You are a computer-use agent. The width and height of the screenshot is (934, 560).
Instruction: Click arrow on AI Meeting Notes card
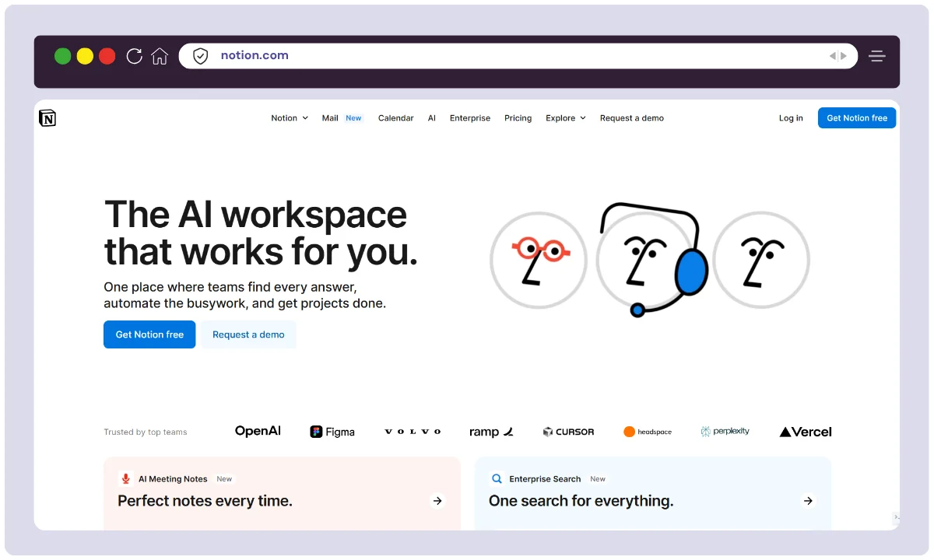coord(437,501)
